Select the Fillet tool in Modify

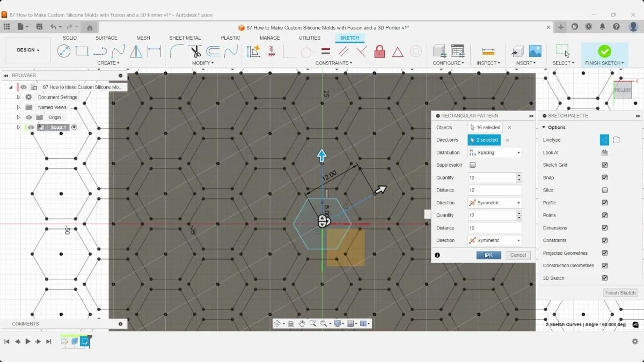(177, 51)
